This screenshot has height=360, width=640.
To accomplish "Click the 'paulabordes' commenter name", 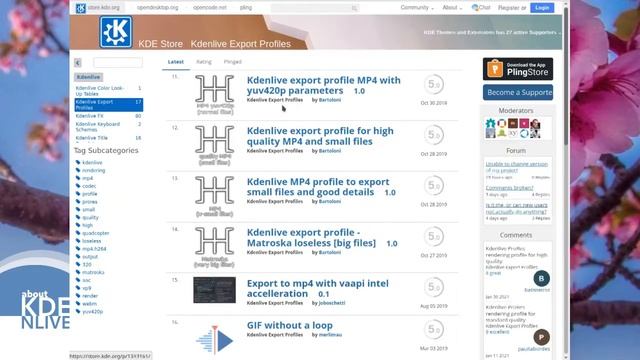I will point(534,349).
